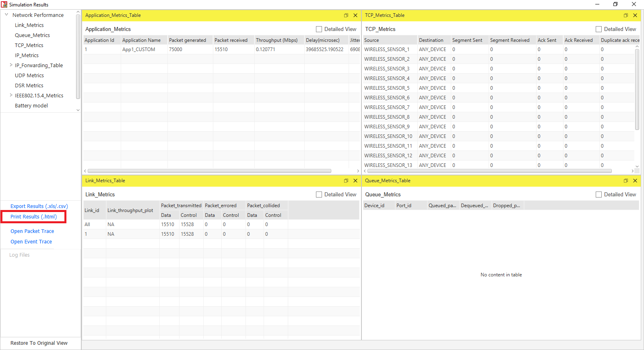
Task: Sort by Delay(microsec) column header
Action: click(x=326, y=40)
